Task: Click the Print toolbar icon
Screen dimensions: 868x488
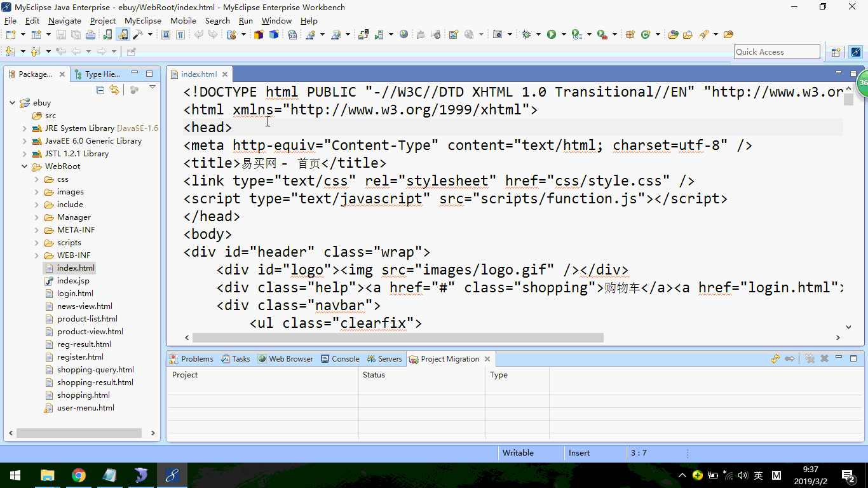Action: pos(90,34)
